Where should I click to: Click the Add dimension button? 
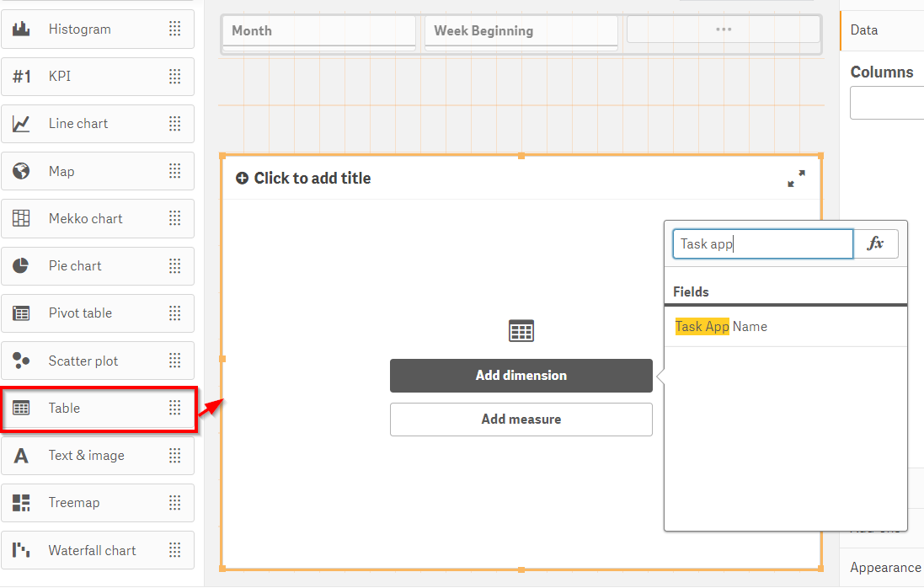521,376
